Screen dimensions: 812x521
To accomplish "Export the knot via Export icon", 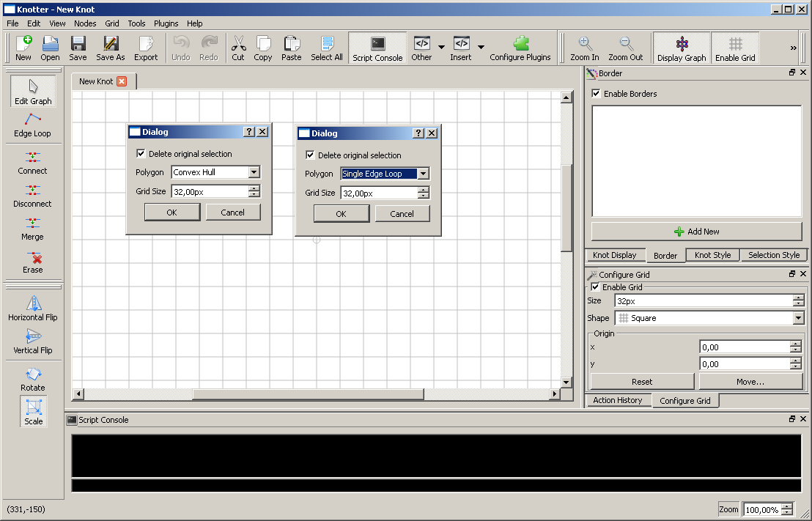I will click(146, 48).
